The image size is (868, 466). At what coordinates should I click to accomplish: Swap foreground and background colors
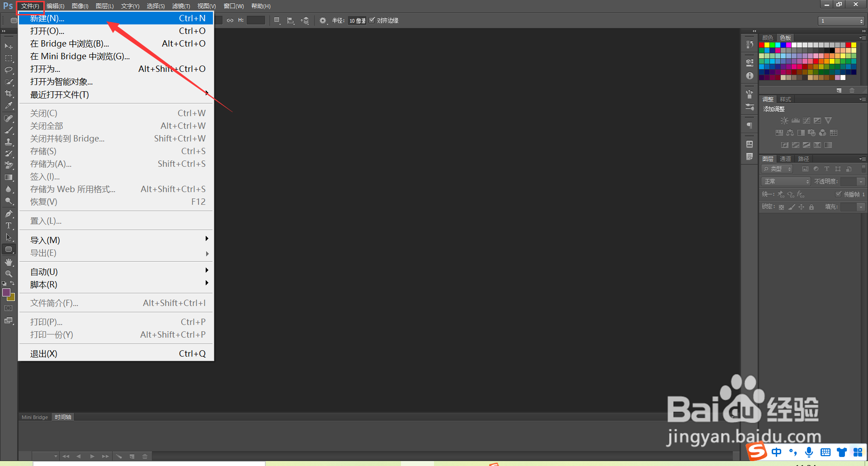click(x=12, y=283)
